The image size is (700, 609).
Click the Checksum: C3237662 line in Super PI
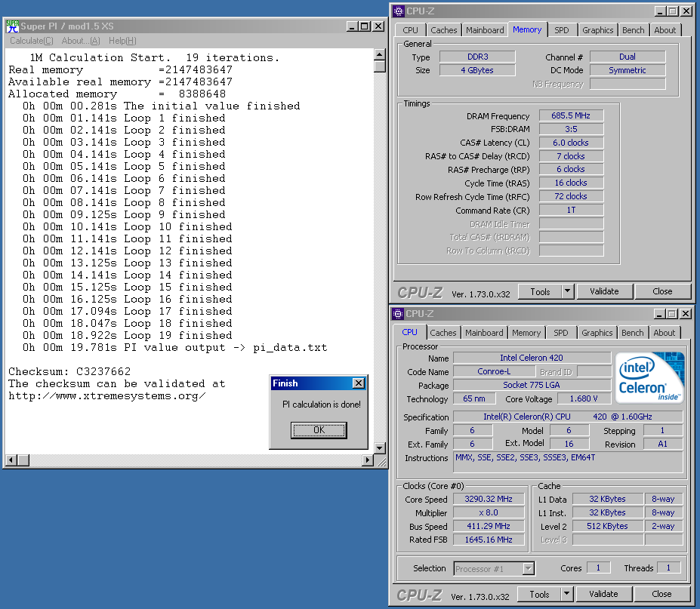pos(69,371)
